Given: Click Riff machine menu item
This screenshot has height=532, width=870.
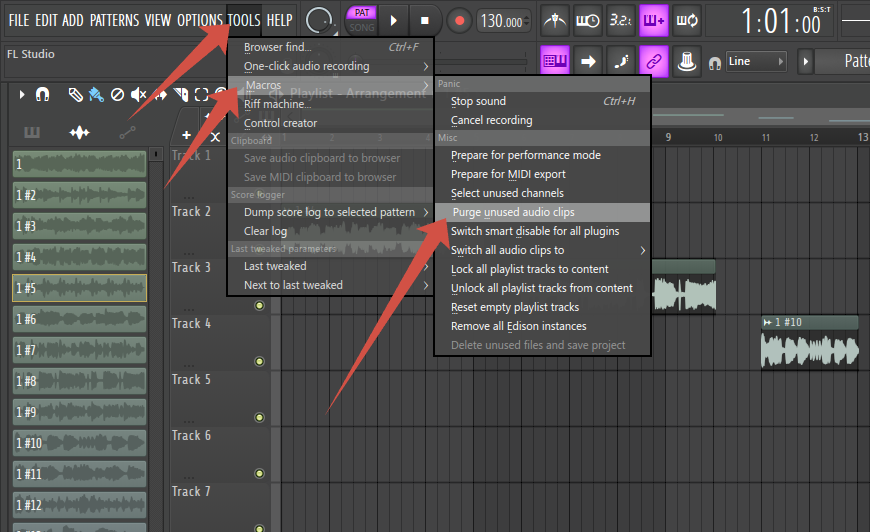Looking at the screenshot, I should click(331, 104).
